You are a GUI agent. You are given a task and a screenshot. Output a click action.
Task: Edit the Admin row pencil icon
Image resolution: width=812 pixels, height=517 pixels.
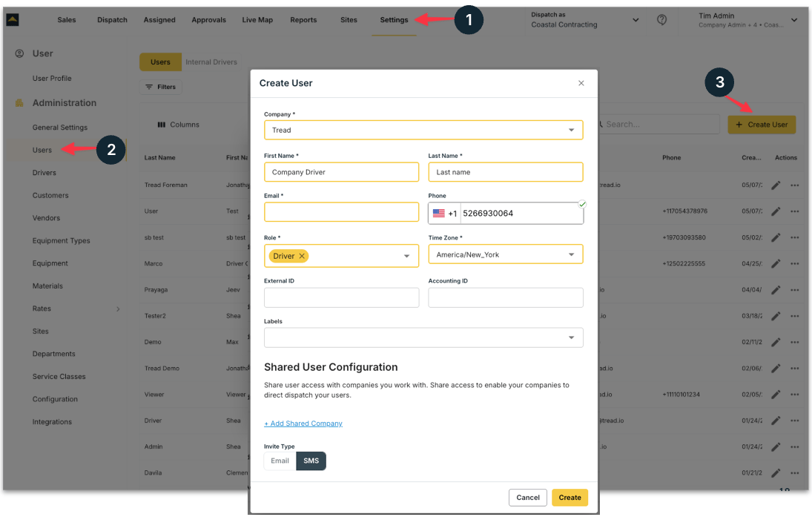pyautogui.click(x=775, y=447)
